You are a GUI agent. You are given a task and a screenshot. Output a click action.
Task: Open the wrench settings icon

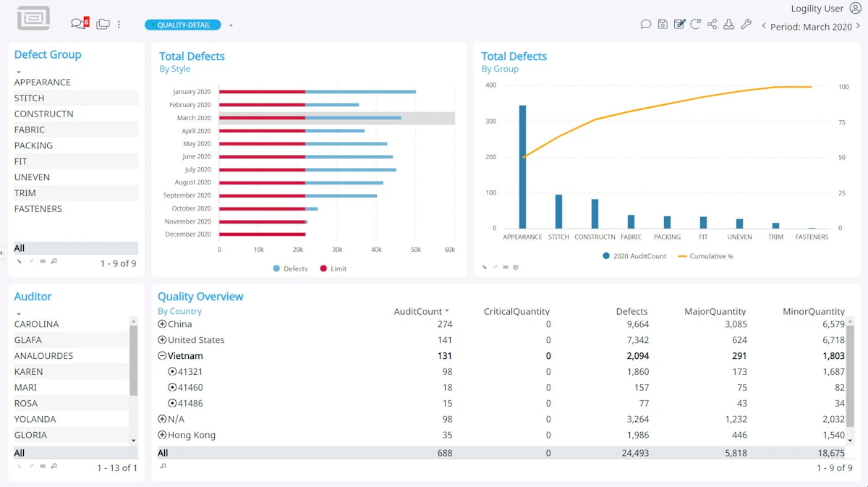coord(746,25)
